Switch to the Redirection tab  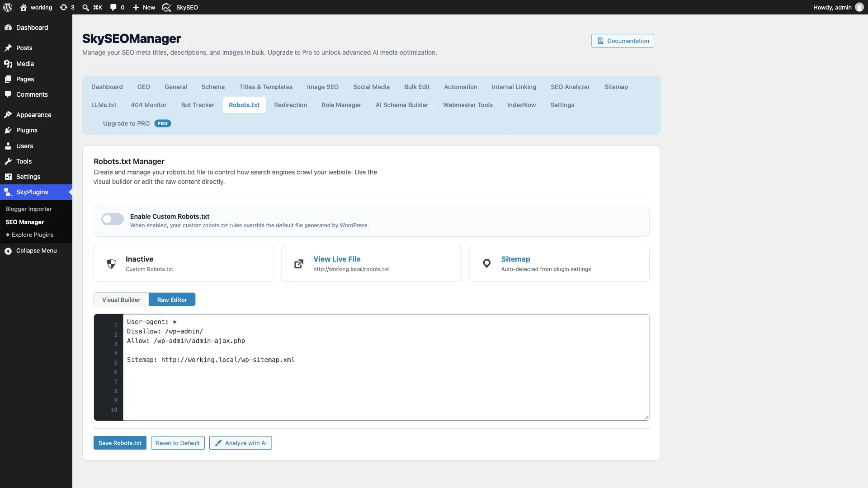pyautogui.click(x=290, y=105)
